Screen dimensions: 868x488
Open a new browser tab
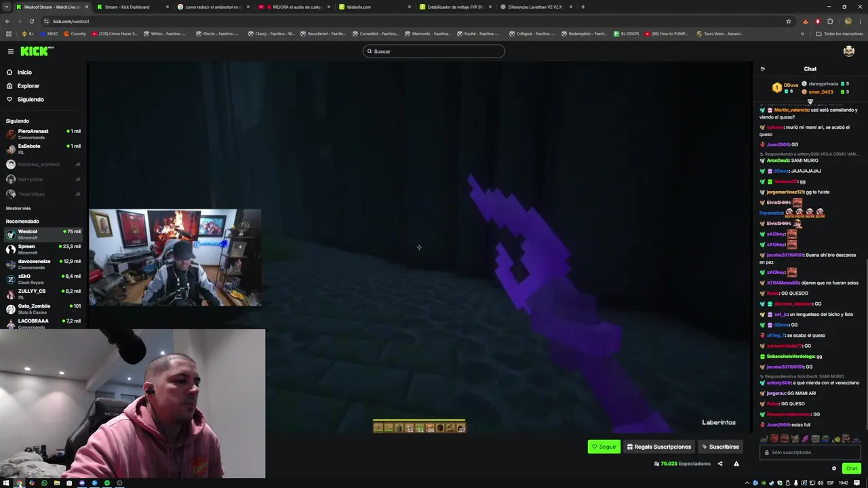[x=583, y=7]
